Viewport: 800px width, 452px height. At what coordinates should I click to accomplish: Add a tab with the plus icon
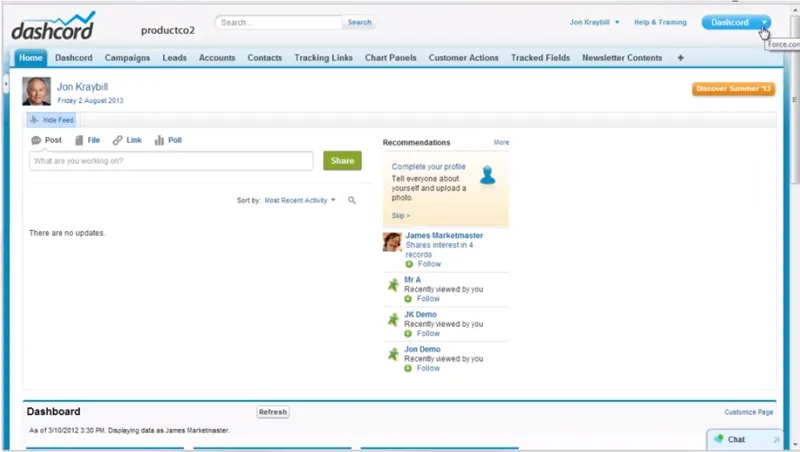[x=681, y=58]
